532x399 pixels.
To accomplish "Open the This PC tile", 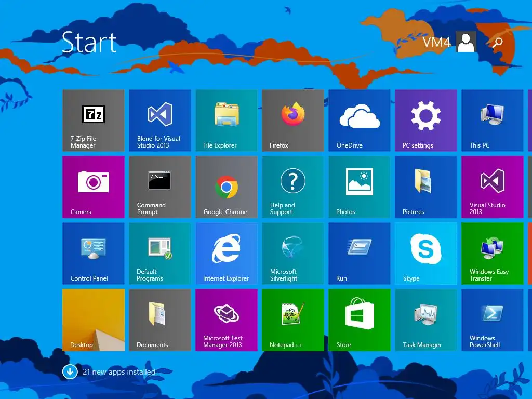I will click(x=493, y=121).
